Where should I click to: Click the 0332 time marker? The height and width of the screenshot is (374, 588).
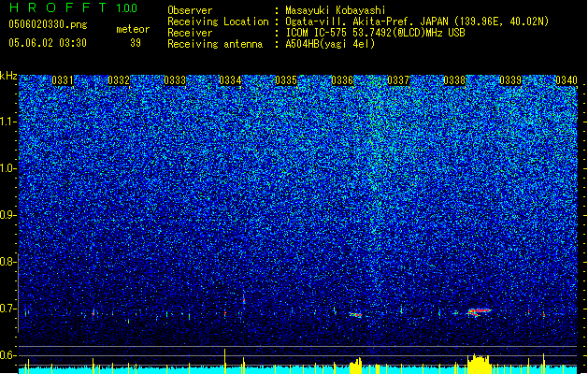coord(119,80)
